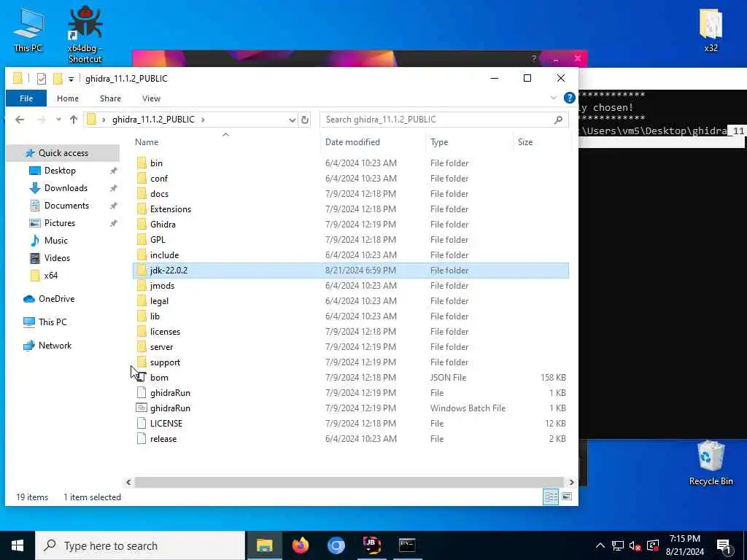Image resolution: width=747 pixels, height=560 pixels.
Task: Click the Type here to search box
Action: tap(140, 545)
